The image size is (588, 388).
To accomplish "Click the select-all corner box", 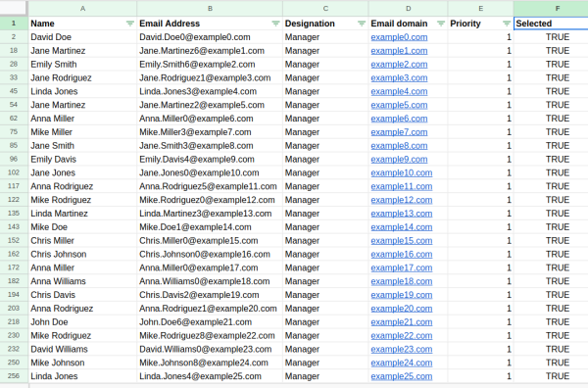I will (14, 8).
